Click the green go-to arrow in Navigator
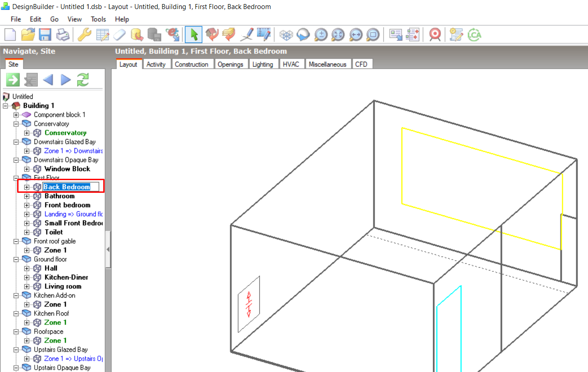 [13, 80]
